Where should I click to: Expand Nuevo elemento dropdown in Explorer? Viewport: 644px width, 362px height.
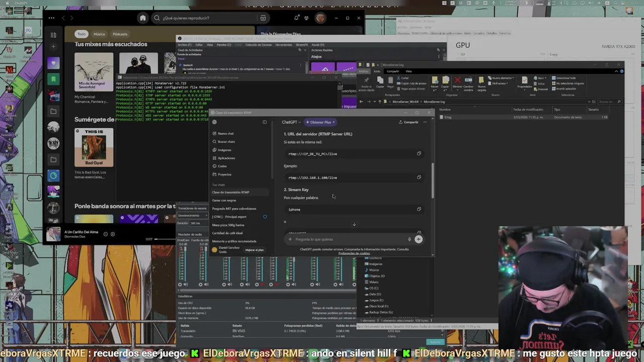(x=502, y=78)
